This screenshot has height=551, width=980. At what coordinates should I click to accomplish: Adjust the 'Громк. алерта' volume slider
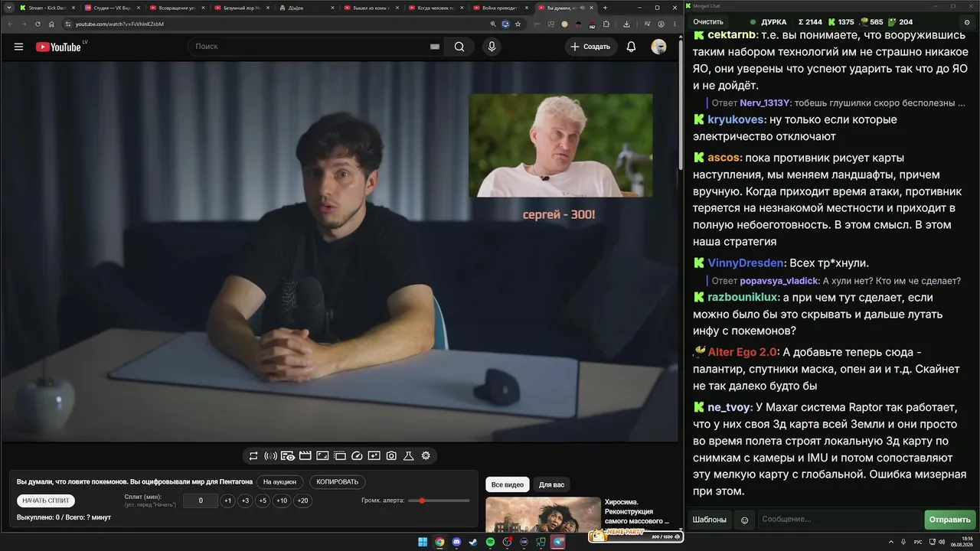click(x=439, y=500)
